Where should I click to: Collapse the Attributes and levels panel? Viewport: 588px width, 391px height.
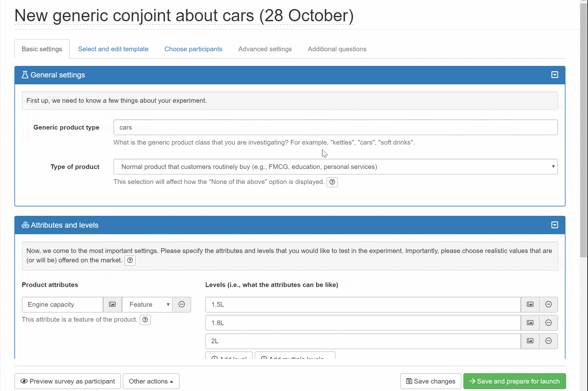click(555, 225)
